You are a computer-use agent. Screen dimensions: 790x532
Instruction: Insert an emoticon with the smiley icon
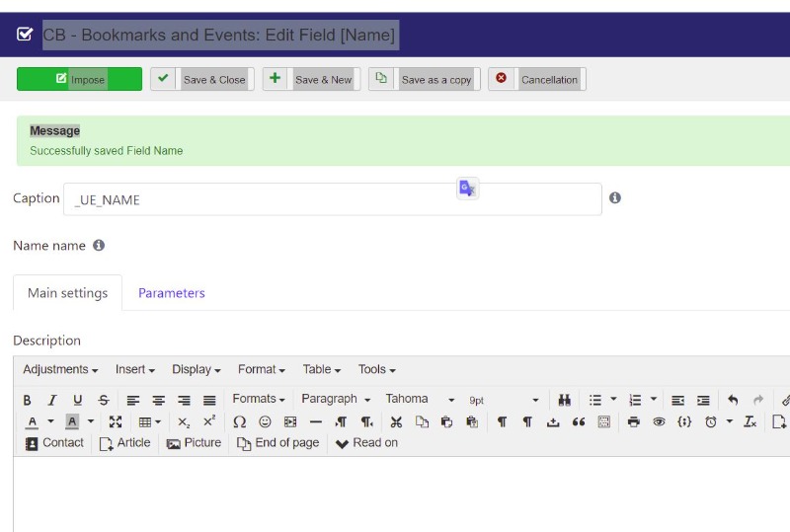(x=265, y=421)
